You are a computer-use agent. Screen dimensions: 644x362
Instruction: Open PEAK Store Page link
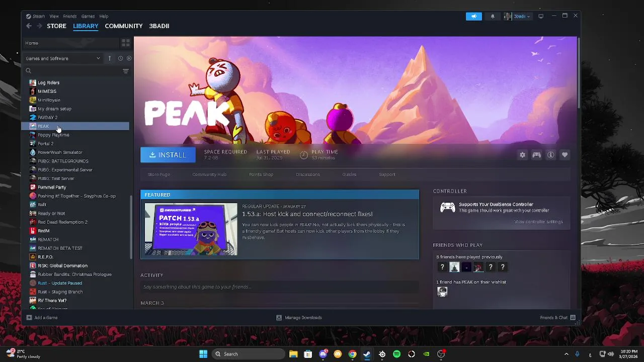[159, 174]
